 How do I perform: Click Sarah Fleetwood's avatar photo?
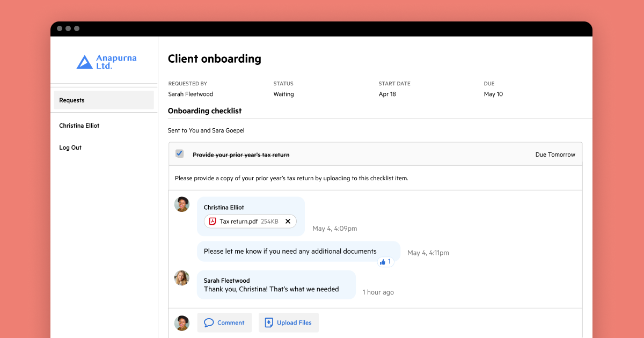pos(181,278)
